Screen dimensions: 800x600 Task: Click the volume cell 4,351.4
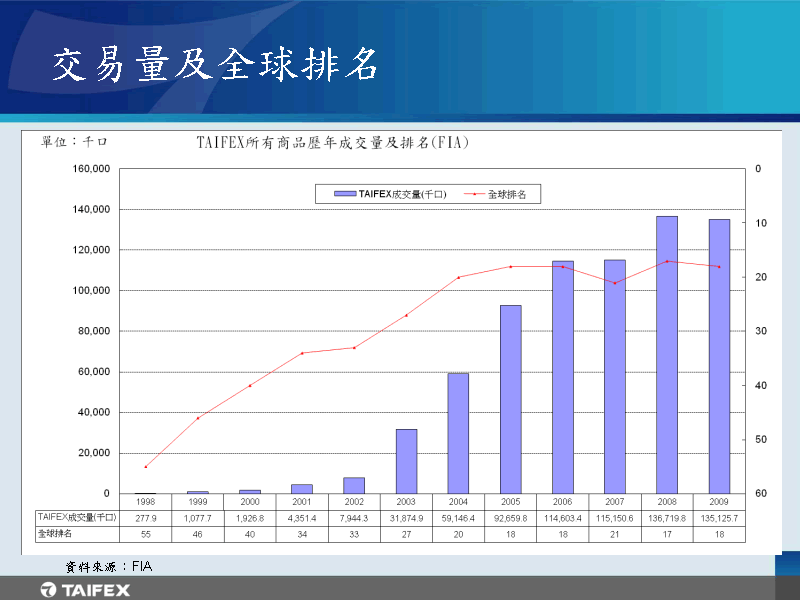[302, 518]
